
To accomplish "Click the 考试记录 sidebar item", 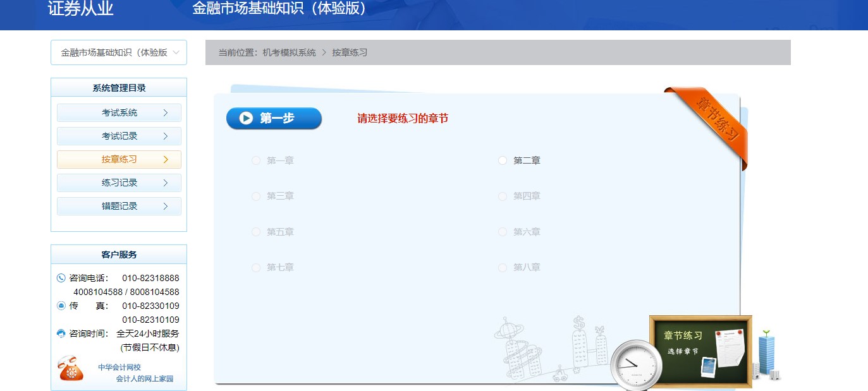I will (119, 136).
